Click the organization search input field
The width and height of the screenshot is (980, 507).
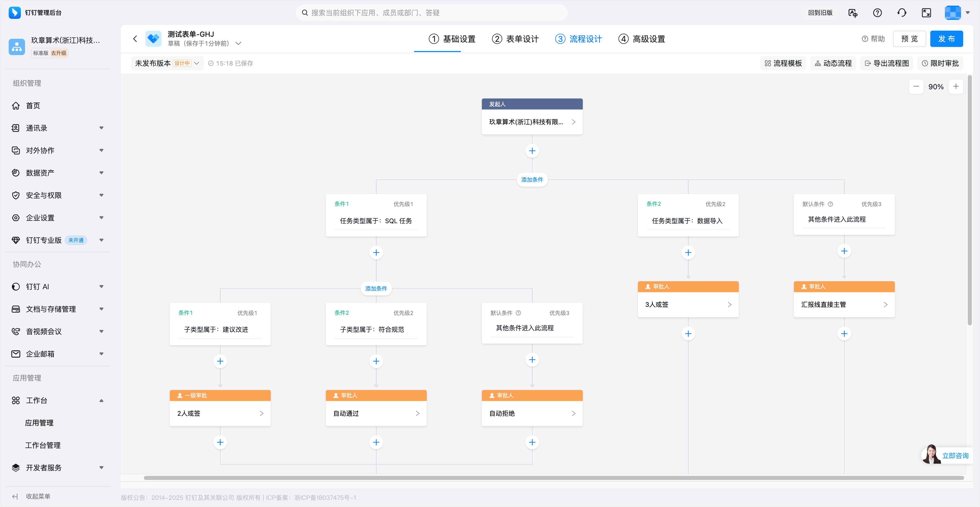(432, 13)
